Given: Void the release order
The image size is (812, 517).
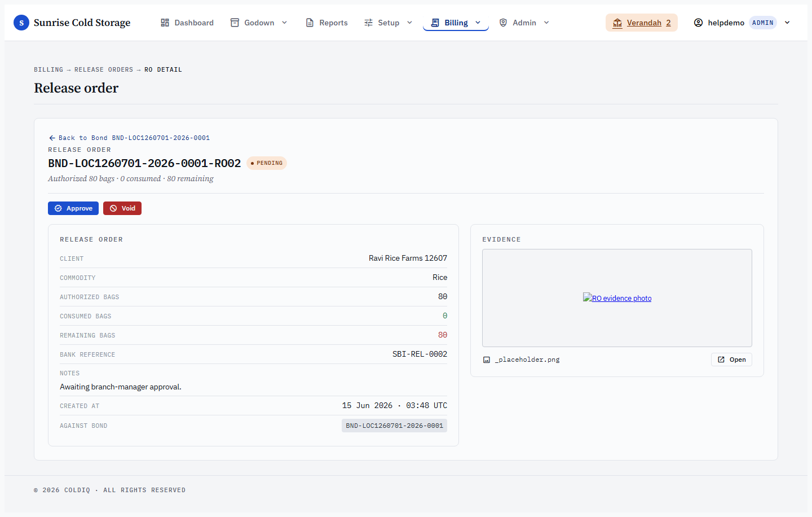Looking at the screenshot, I should pos(122,208).
